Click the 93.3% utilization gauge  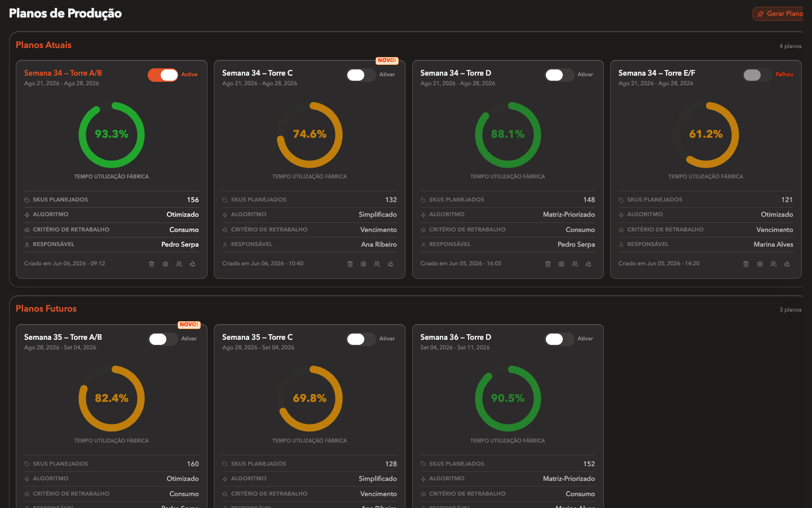(x=112, y=134)
